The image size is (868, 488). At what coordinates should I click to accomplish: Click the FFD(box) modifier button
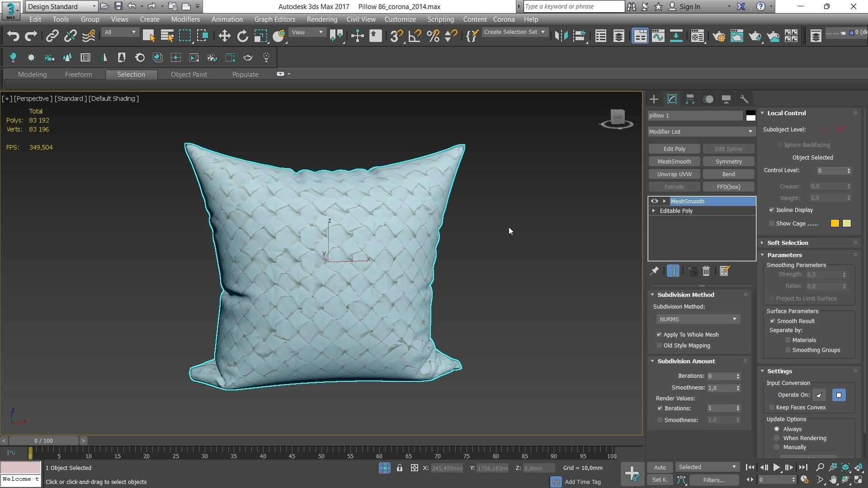(728, 187)
